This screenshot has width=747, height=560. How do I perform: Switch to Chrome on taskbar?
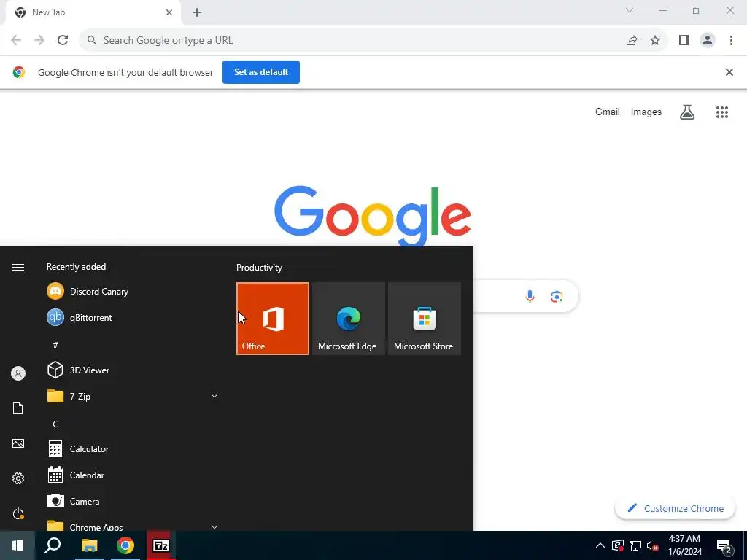pyautogui.click(x=125, y=545)
